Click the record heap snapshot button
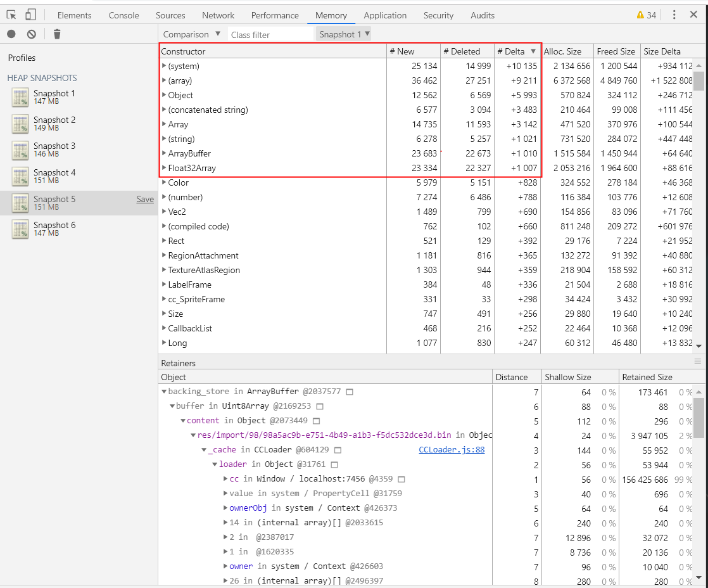This screenshot has height=588, width=708. 11,34
